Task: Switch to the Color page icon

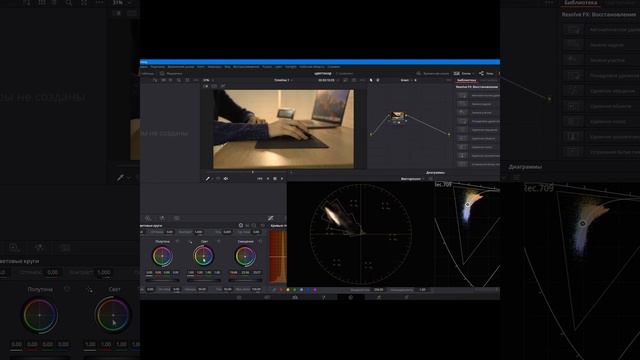Action: point(351,297)
